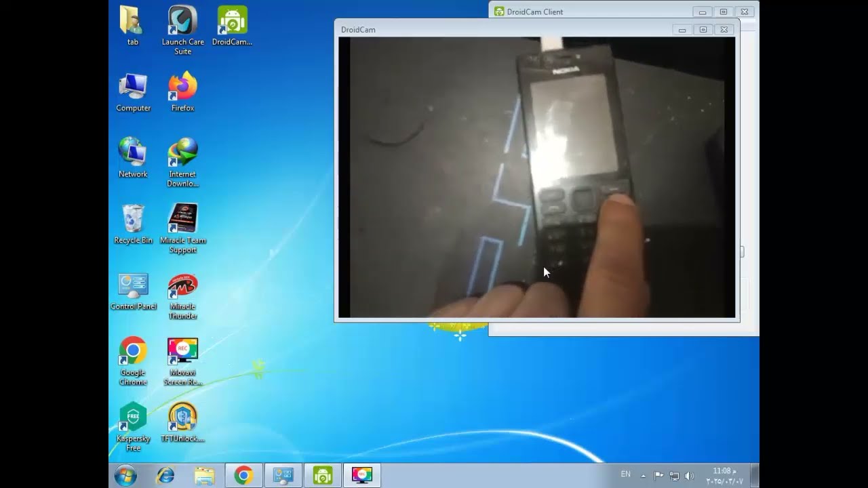Open Internet Explorer from taskbar
The width and height of the screenshot is (868, 488).
click(x=165, y=476)
